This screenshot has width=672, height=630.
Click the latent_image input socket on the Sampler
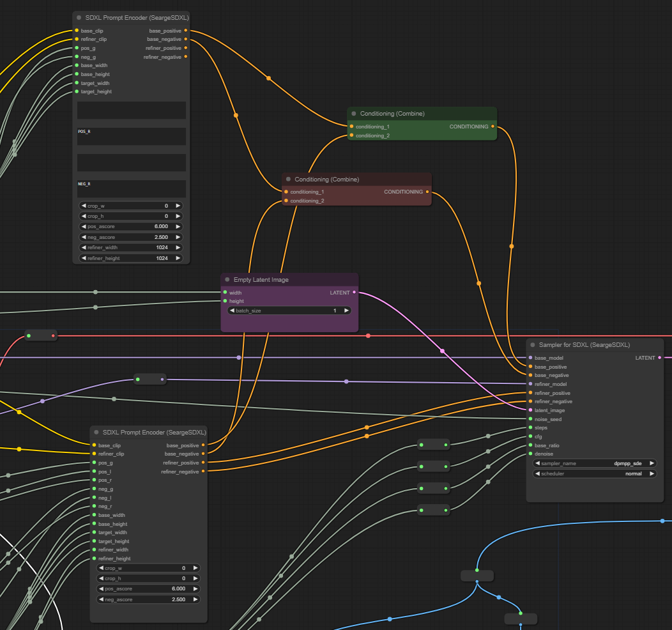[x=530, y=410]
